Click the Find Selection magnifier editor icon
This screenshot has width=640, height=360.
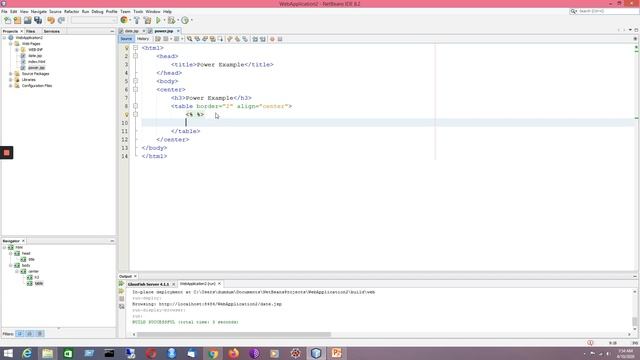(x=189, y=39)
